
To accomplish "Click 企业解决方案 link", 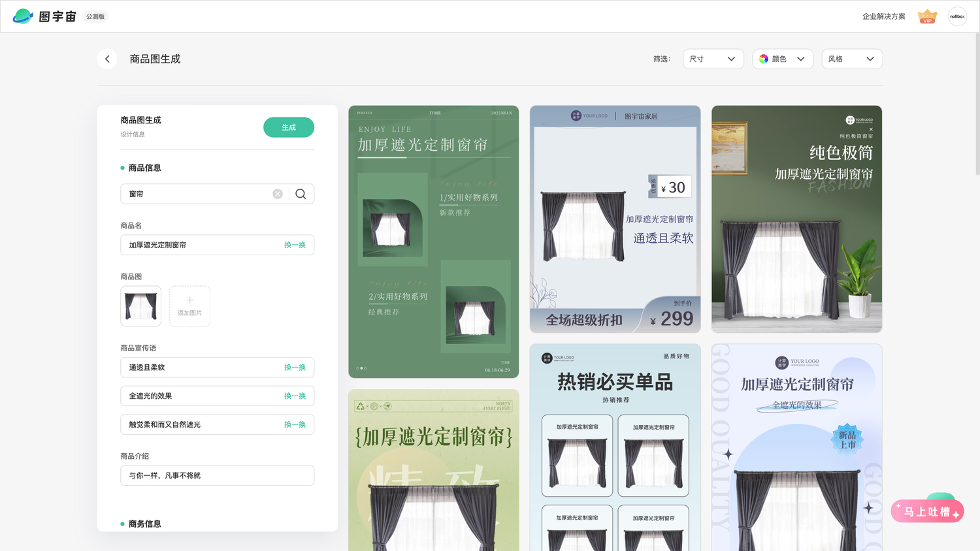I will point(883,16).
